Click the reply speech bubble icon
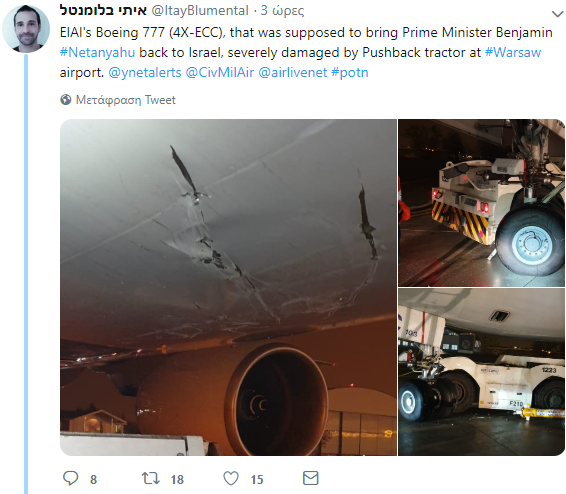This screenshot has height=494, width=566. [x=70, y=478]
